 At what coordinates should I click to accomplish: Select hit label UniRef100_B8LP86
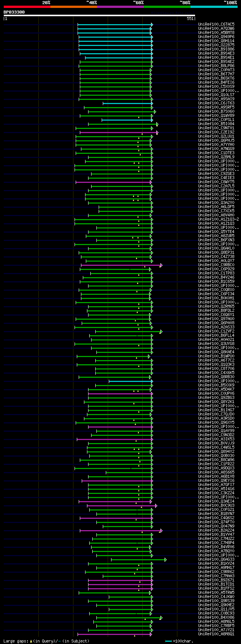tap(216, 66)
